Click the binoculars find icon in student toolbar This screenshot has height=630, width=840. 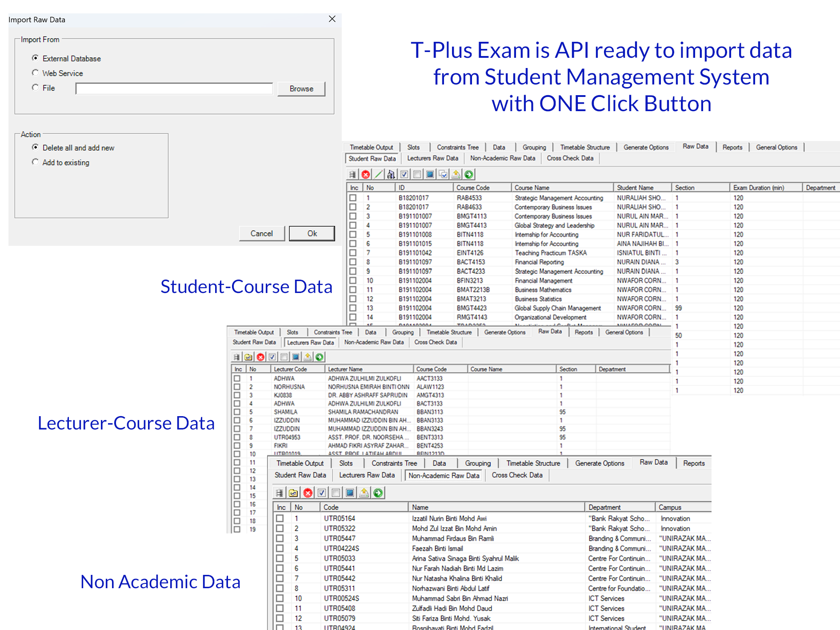[391, 175]
